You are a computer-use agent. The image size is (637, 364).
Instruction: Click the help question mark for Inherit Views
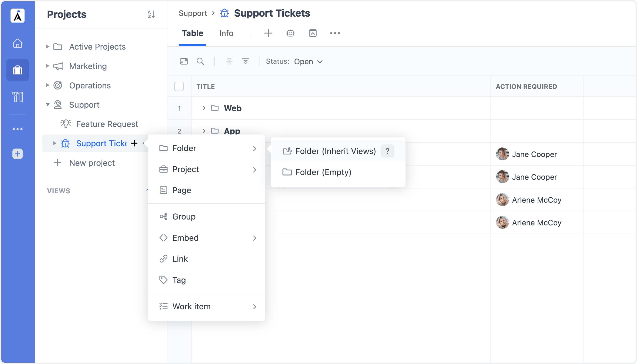pos(387,151)
